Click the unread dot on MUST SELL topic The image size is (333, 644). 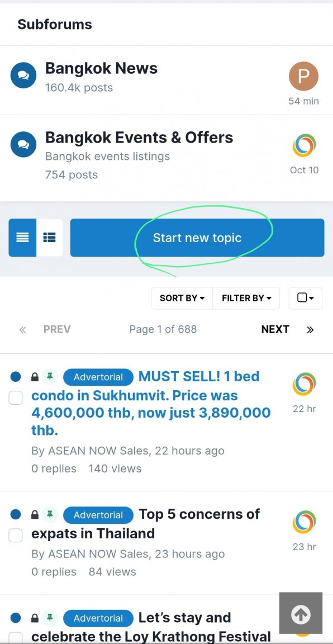(16, 377)
